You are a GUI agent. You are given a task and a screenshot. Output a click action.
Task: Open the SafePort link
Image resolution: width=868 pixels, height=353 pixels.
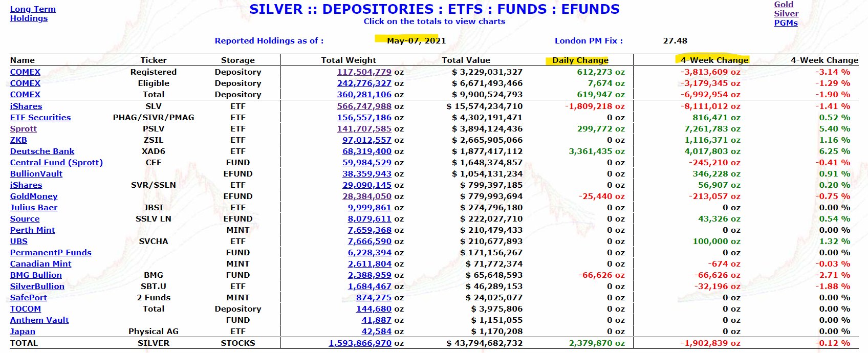(28, 298)
